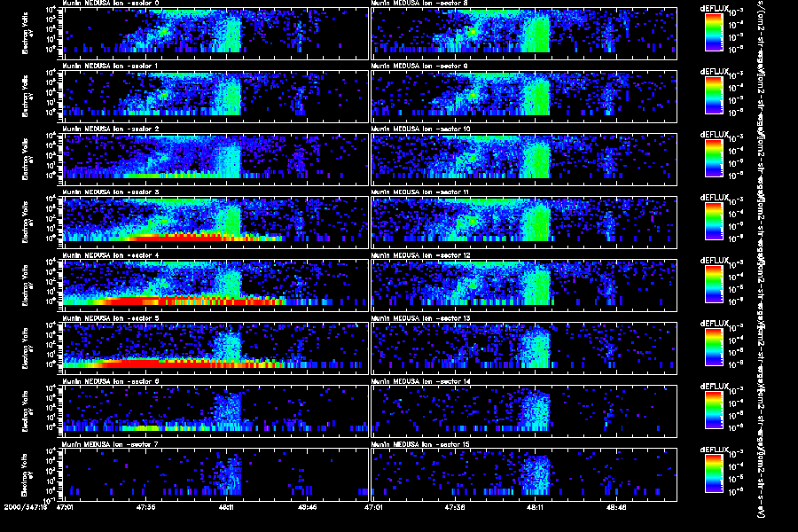Click the 48:46 tick under sector 7
The width and height of the screenshot is (798, 532).
[309, 507]
